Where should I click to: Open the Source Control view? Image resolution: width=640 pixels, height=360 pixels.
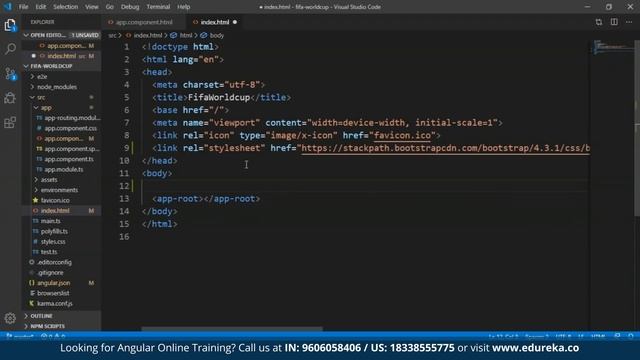[x=10, y=74]
